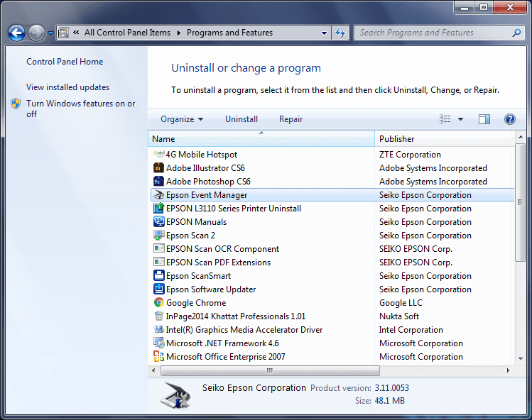The height and width of the screenshot is (420, 532).
Task: Click the vertical scrollbar up arrow
Action: point(521,137)
